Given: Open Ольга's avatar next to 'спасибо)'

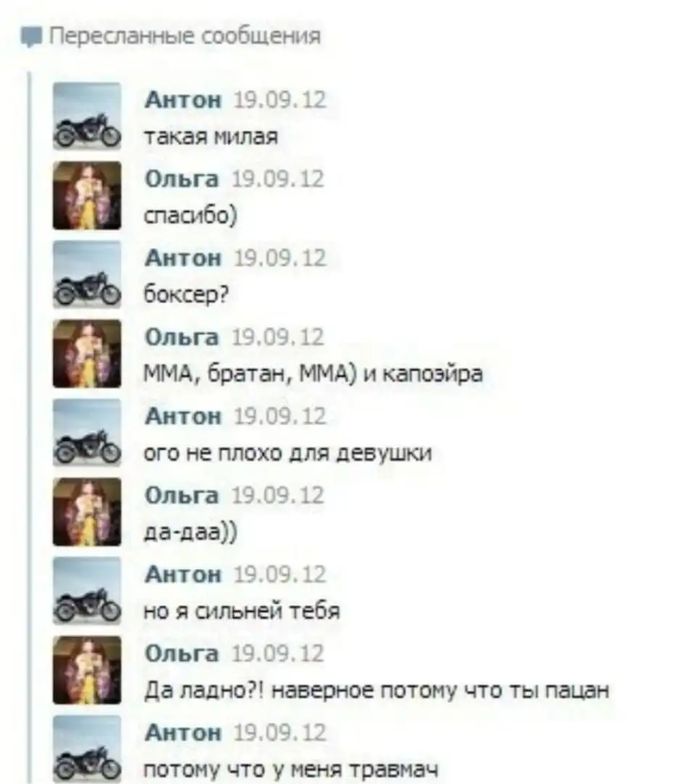Looking at the screenshot, I should coord(87,195).
